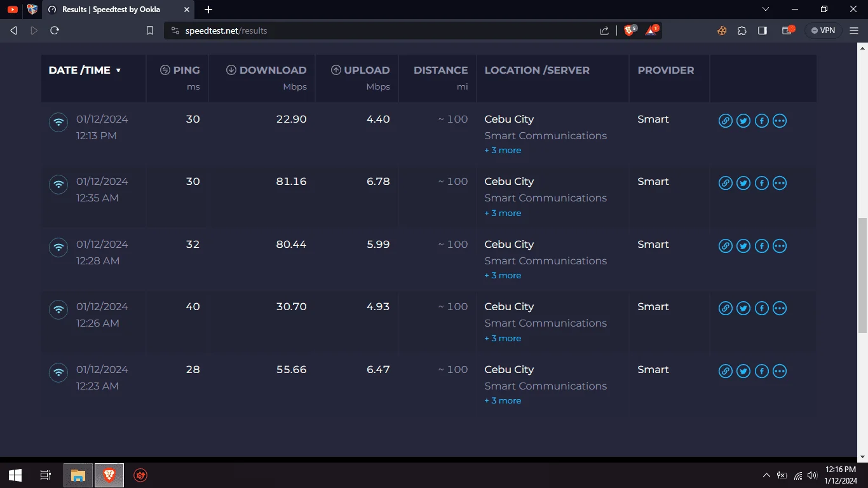Open more options for 12:35 AM result
868x488 pixels.
click(780, 183)
